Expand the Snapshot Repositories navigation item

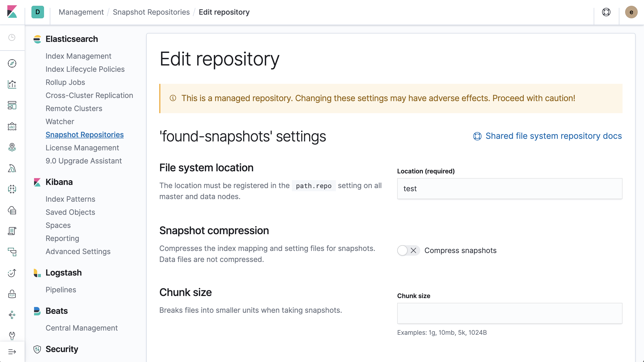click(x=84, y=134)
